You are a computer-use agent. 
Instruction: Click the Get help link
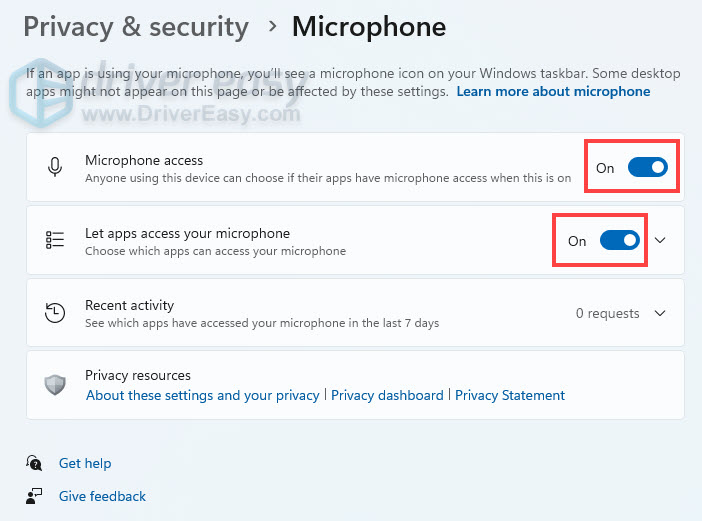tap(85, 463)
